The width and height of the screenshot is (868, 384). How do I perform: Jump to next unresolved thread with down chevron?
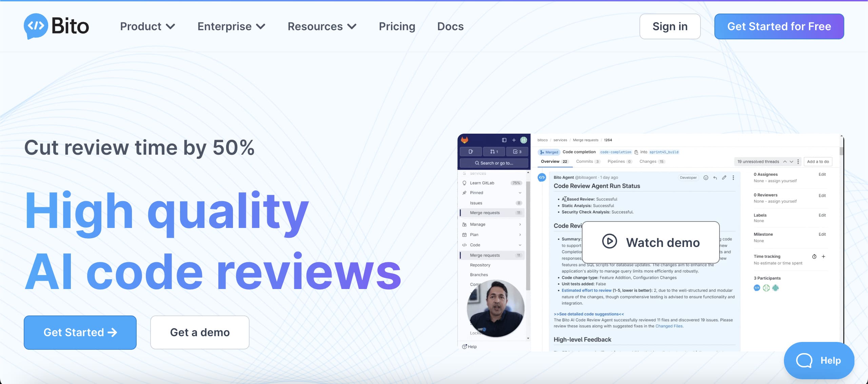(x=792, y=162)
